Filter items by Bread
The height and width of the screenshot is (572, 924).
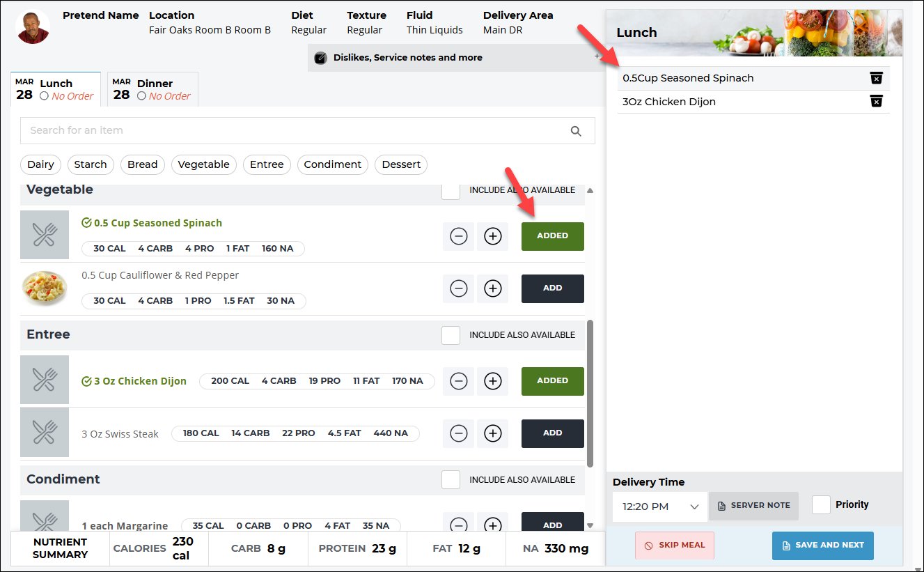point(143,164)
